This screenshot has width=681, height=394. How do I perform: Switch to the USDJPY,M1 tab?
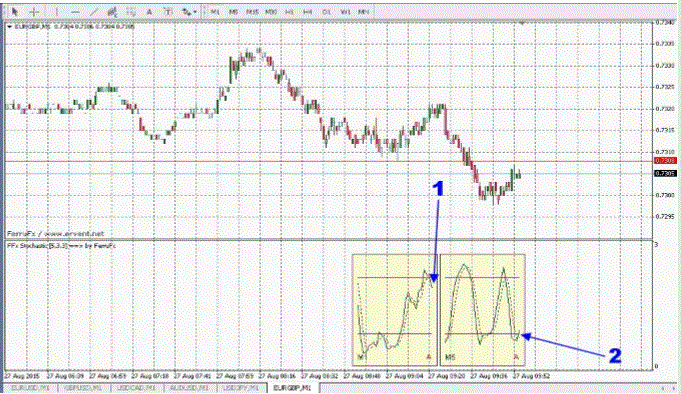242,387
